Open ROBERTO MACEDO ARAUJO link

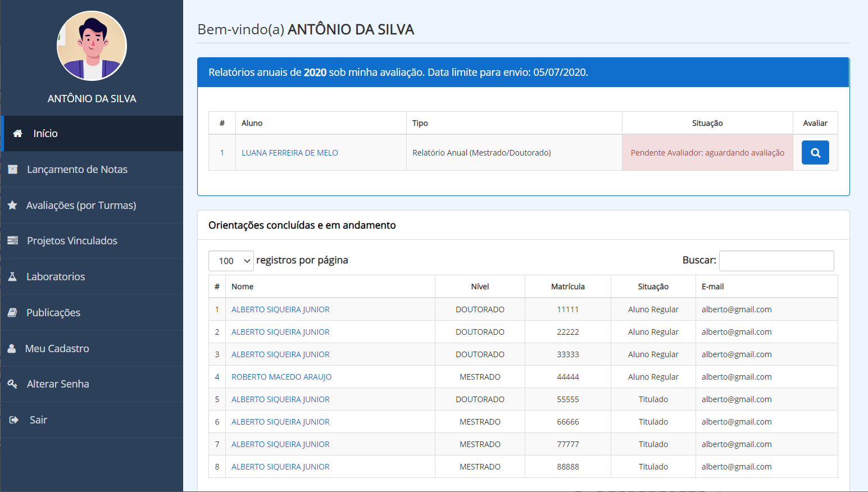click(281, 377)
